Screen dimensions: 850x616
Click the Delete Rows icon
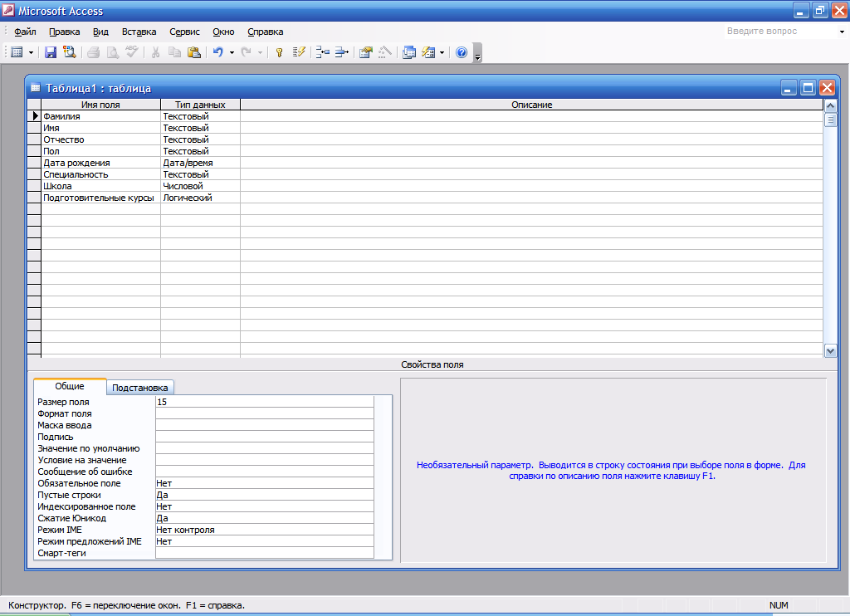point(341,52)
